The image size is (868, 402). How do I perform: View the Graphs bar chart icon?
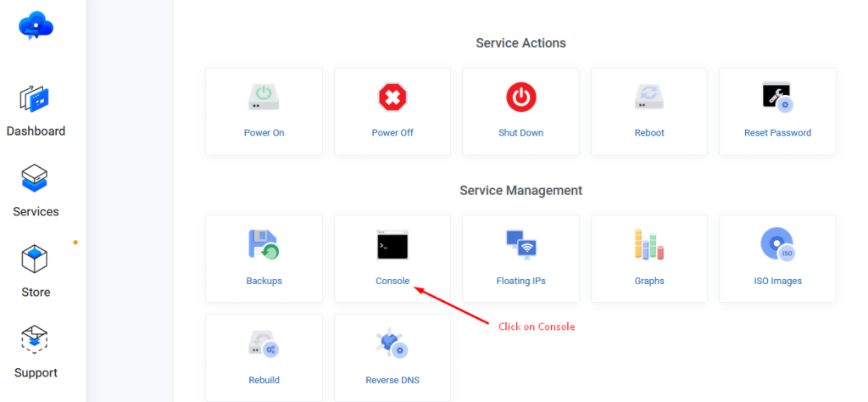coord(649,244)
